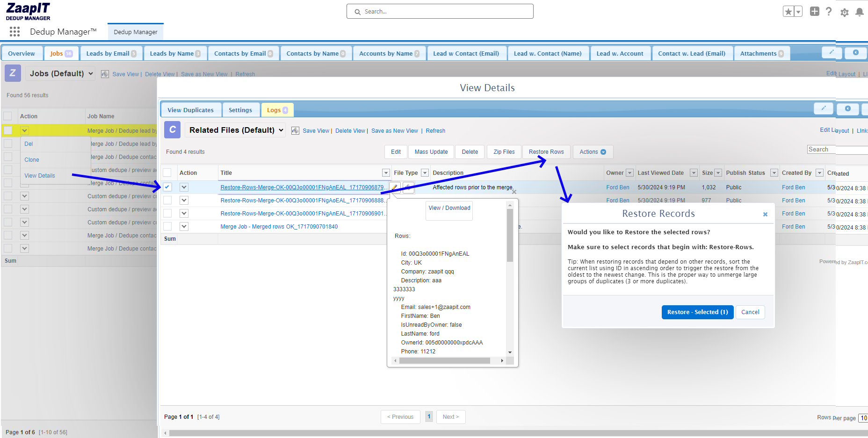The height and width of the screenshot is (438, 868).
Task: Click the search magnifier in the top search bar
Action: click(x=357, y=11)
